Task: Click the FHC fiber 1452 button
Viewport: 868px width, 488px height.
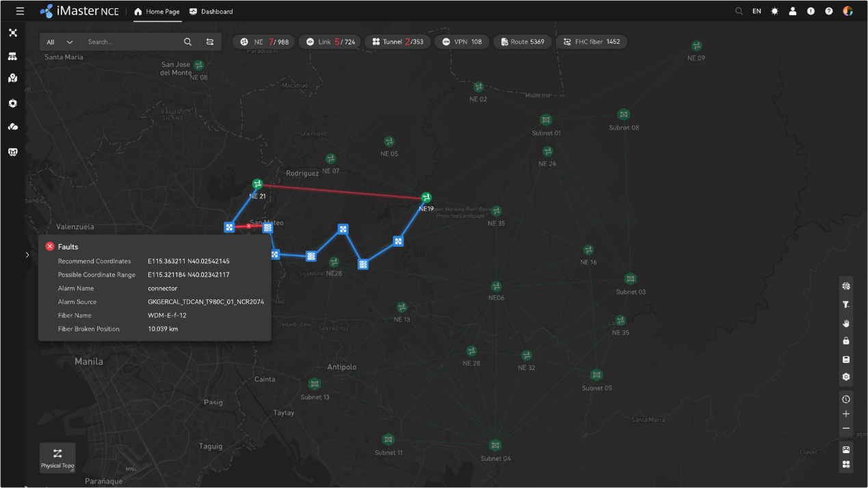Action: (x=591, y=42)
